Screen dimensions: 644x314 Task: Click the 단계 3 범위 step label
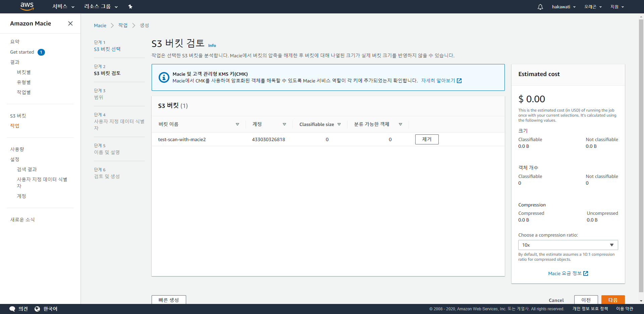pyautogui.click(x=100, y=94)
